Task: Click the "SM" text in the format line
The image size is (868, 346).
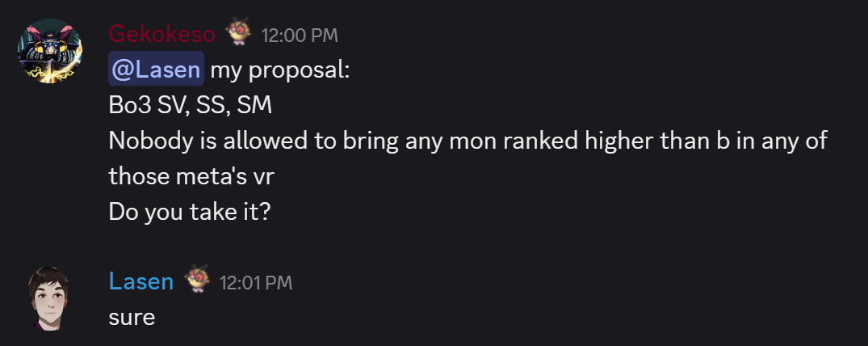Action: [x=254, y=105]
